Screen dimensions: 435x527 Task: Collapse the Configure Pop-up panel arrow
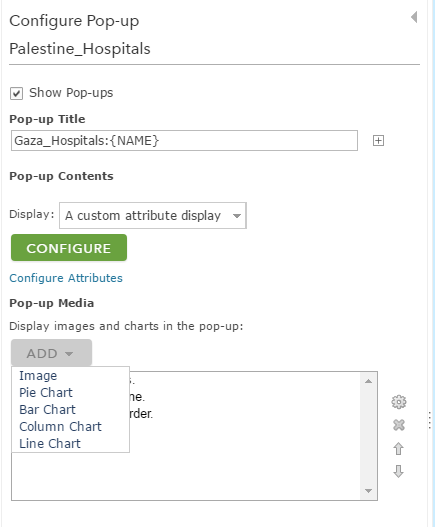(414, 17)
